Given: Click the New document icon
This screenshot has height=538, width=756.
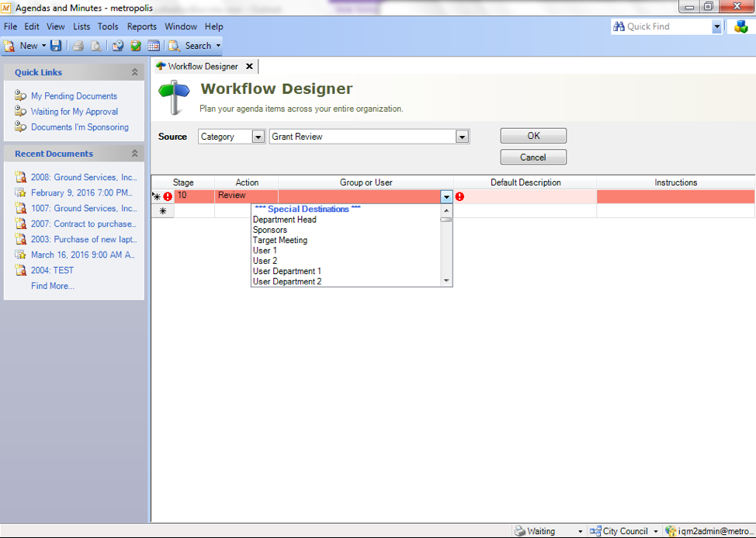Looking at the screenshot, I should click(x=9, y=46).
